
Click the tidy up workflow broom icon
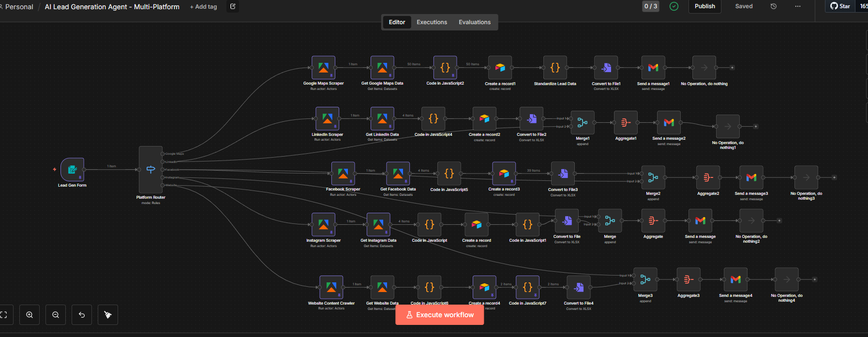(x=108, y=315)
